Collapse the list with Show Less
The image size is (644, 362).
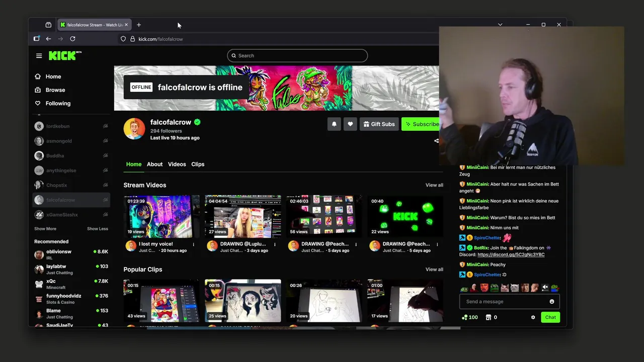pyautogui.click(x=98, y=229)
